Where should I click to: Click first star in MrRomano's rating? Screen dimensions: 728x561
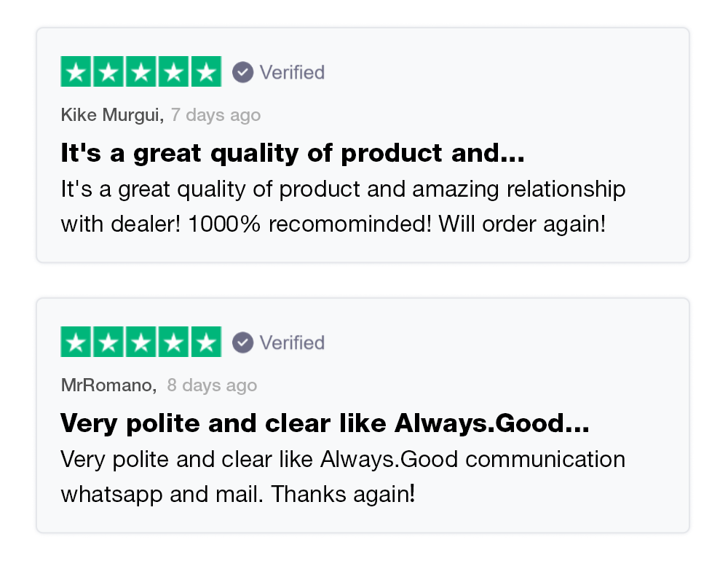[x=76, y=342]
